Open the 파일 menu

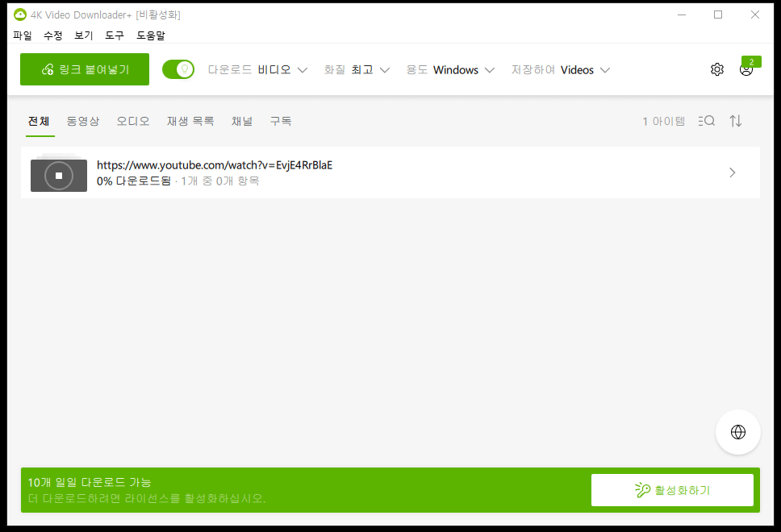tap(23, 35)
